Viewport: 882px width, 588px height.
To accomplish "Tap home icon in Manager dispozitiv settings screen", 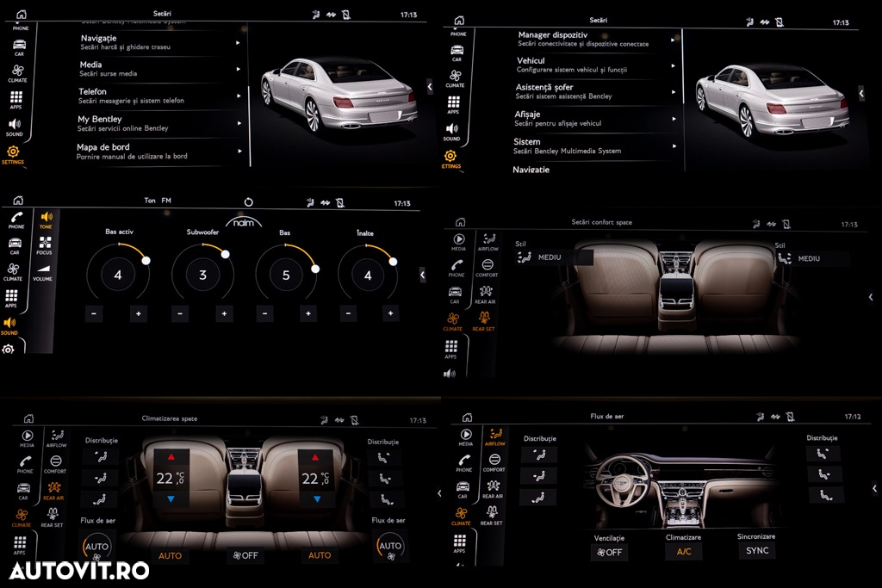I will coord(460,21).
